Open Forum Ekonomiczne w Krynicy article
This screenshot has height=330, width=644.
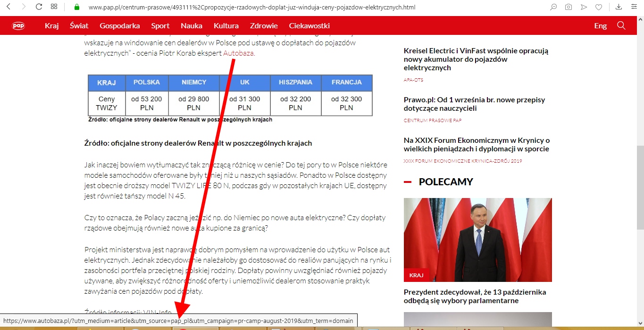[x=477, y=144]
